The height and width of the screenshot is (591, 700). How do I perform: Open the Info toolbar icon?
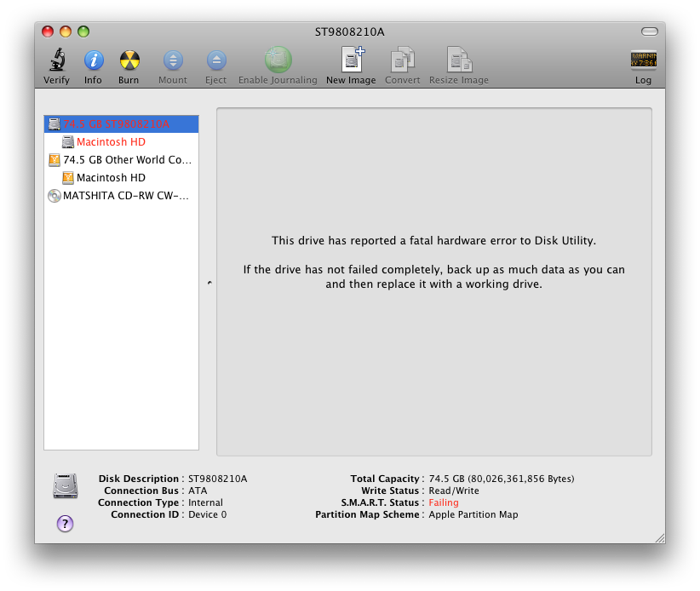[x=94, y=60]
